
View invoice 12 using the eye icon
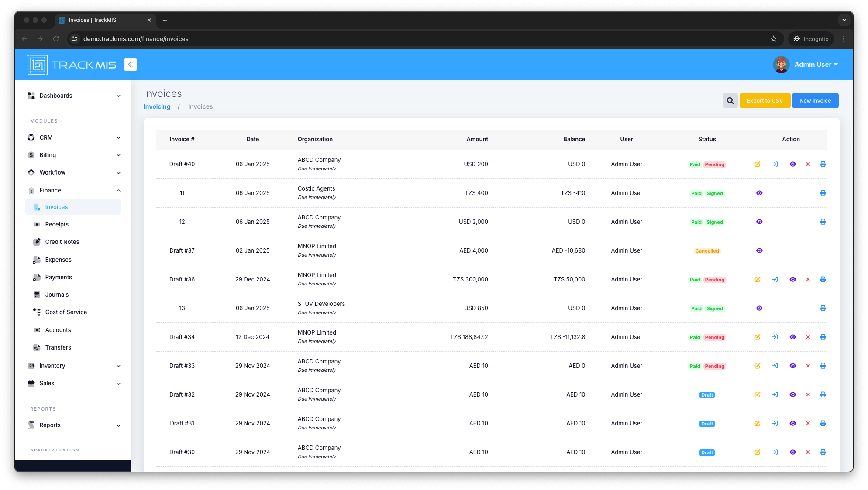(x=759, y=222)
